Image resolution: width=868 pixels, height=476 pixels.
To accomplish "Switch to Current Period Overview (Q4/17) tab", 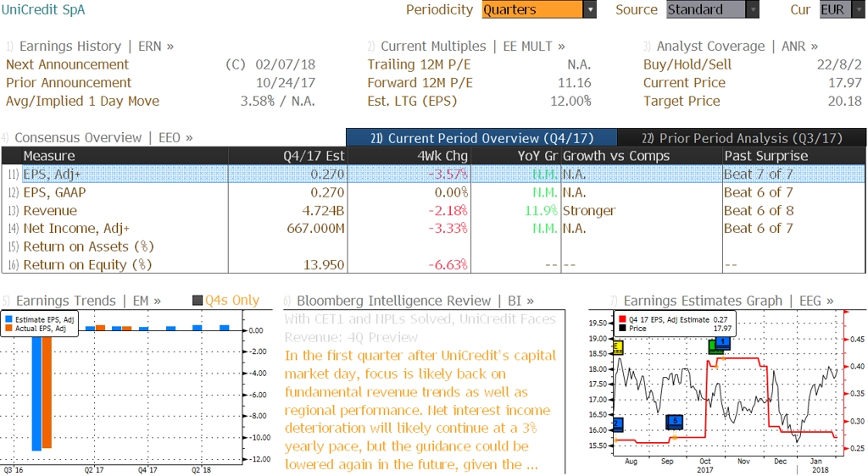I will coord(481,138).
